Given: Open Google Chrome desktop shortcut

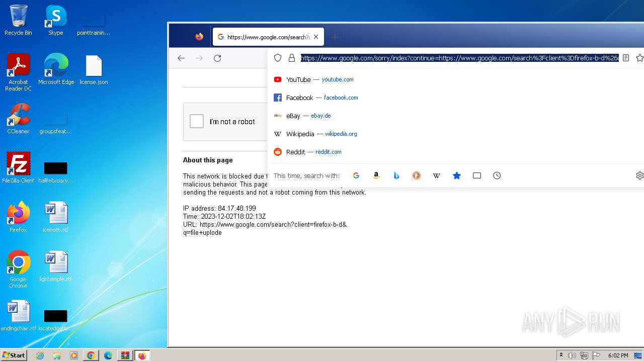Looking at the screenshot, I should (18, 269).
